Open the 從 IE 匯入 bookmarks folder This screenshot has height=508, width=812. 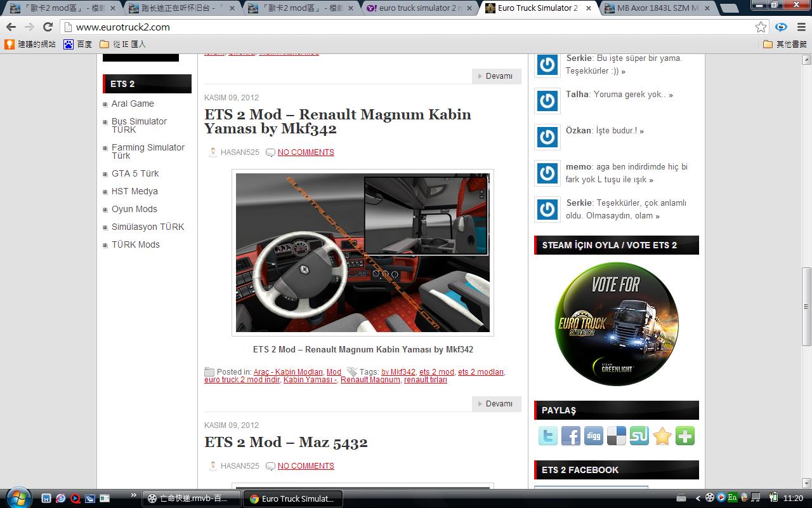pos(123,44)
